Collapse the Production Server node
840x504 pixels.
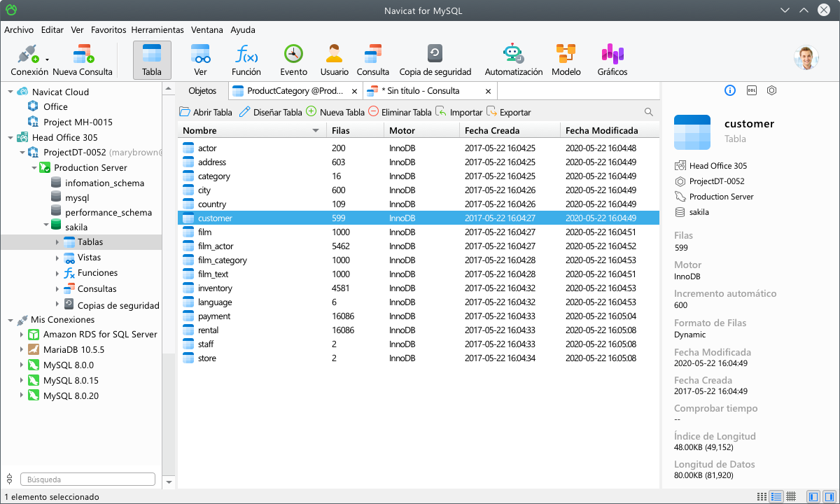pos(33,167)
